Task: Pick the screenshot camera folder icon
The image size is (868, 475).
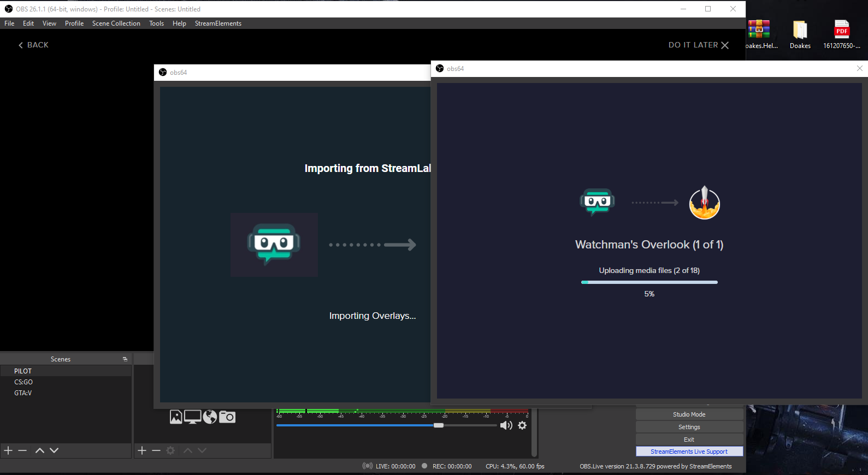Action: (227, 417)
